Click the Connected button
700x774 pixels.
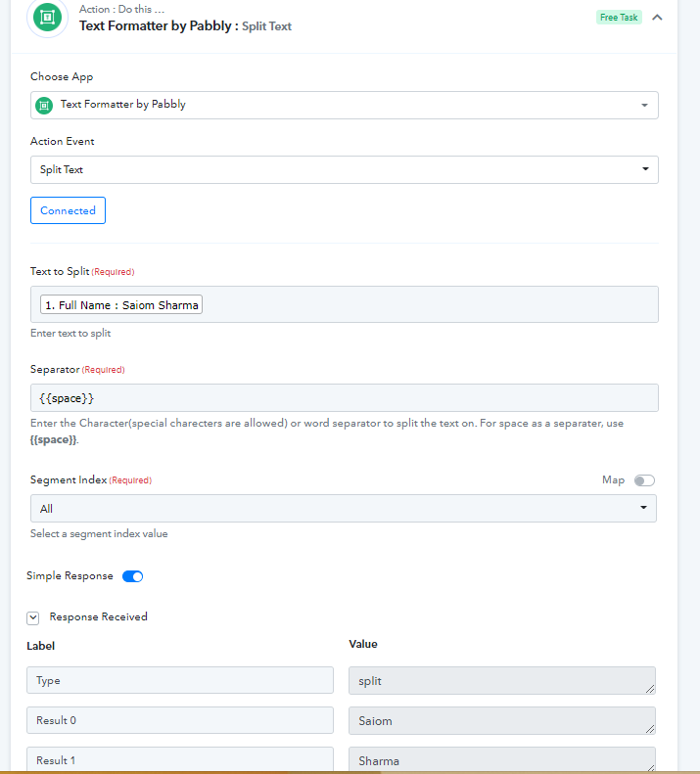68,210
